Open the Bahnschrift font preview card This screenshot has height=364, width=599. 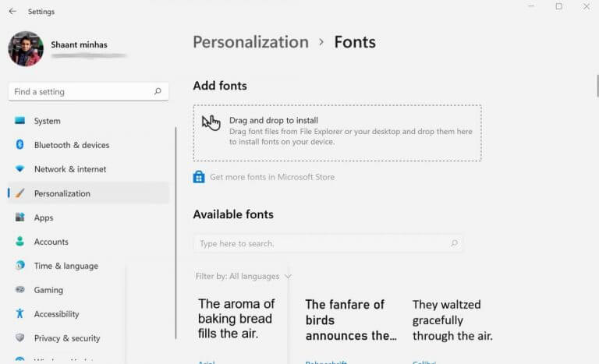(349, 330)
